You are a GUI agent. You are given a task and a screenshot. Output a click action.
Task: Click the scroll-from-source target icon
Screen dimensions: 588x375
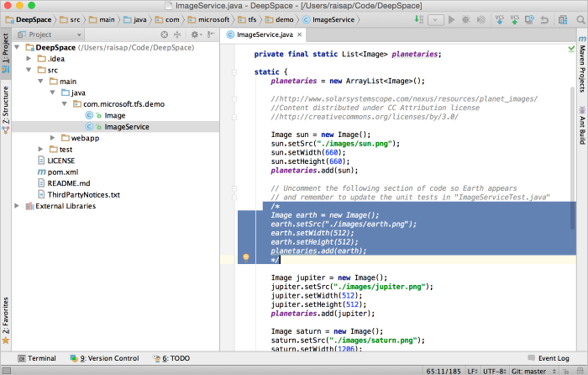[165, 34]
